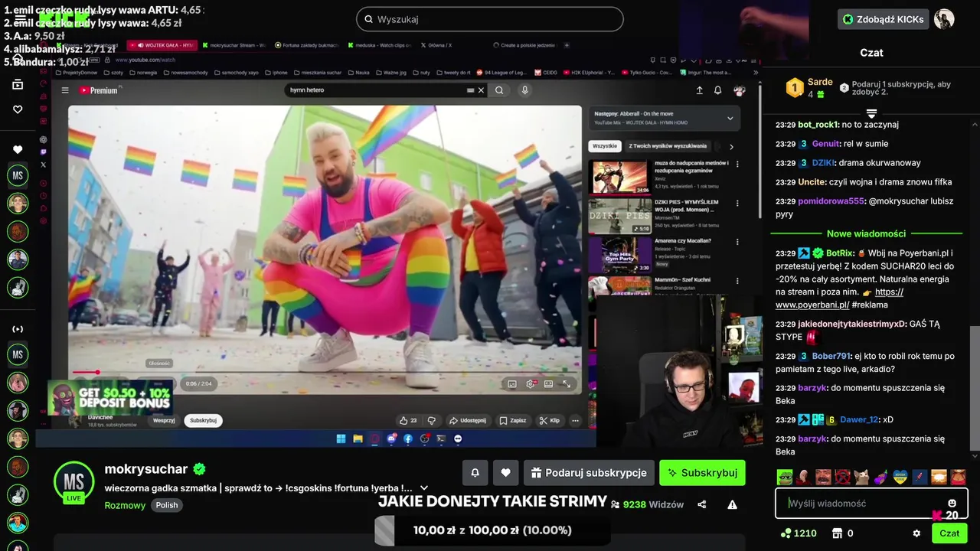Screen dimensions: 980x551
Task: Select the Wszystkie filter chip
Action: click(605, 145)
